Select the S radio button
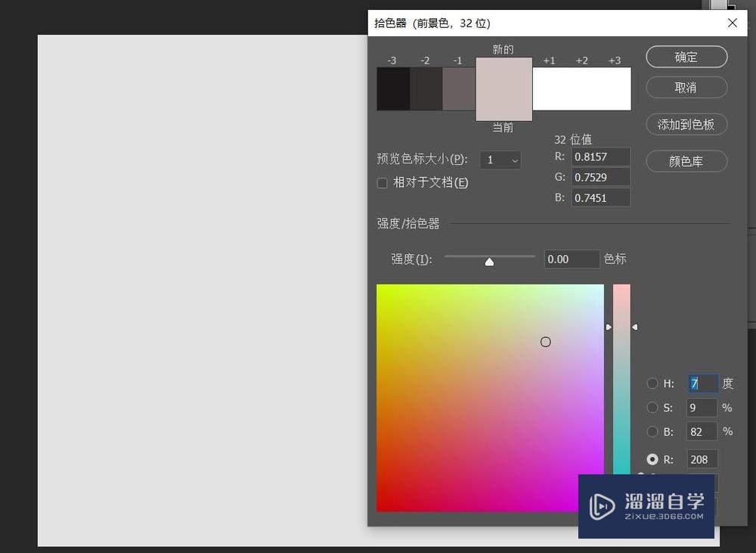 tap(652, 408)
